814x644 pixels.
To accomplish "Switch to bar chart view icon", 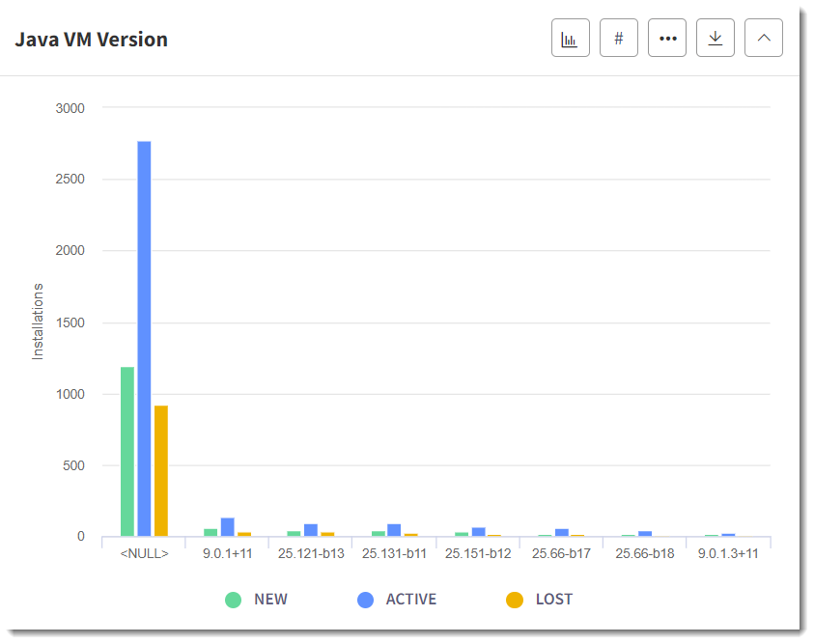I will click(x=570, y=38).
